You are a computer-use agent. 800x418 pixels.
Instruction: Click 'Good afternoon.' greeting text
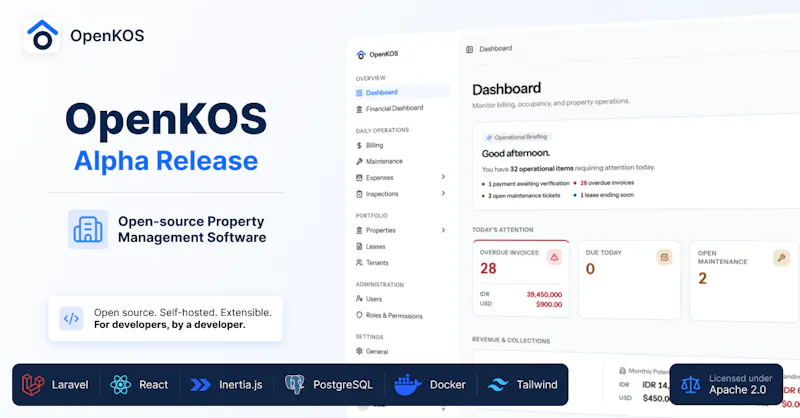tap(516, 153)
